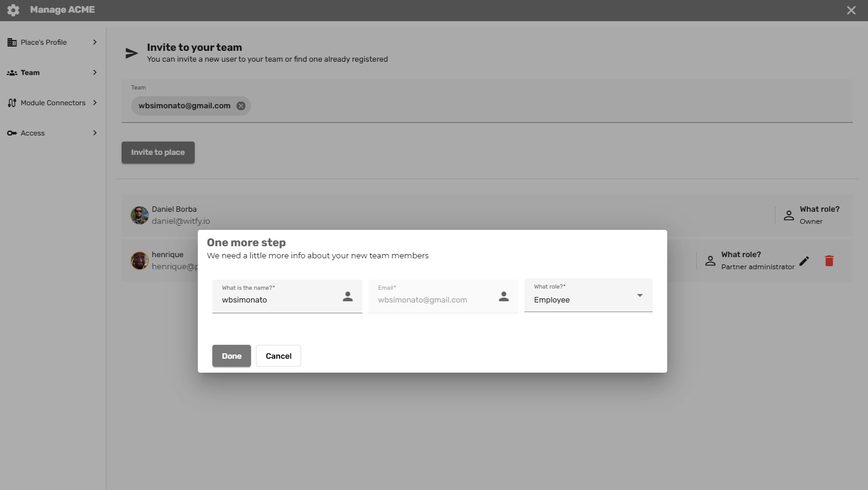Open the What role dropdown showing Employee

pos(588,296)
